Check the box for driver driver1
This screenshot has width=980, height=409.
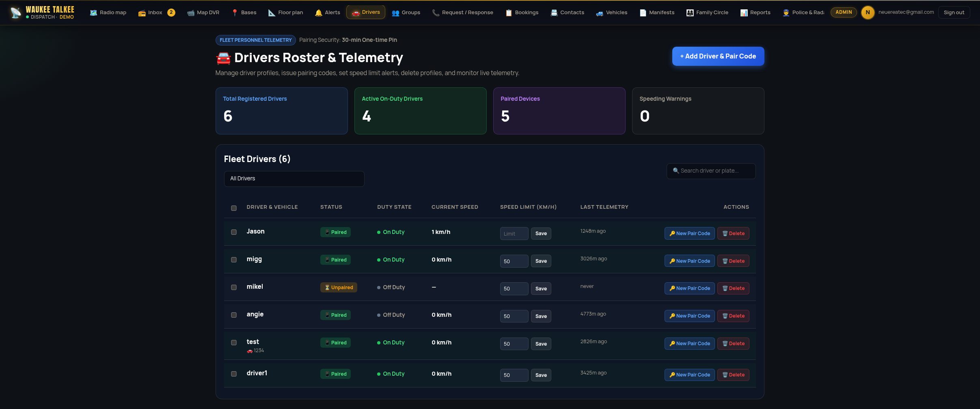234,374
